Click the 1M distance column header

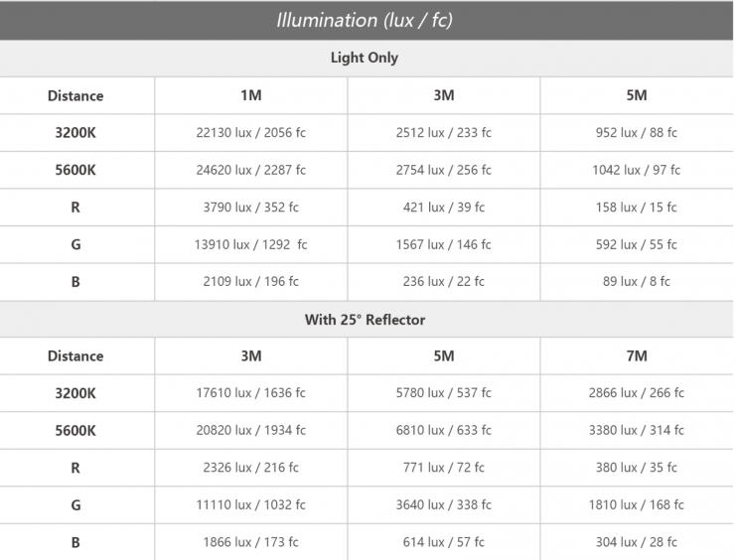click(x=251, y=95)
